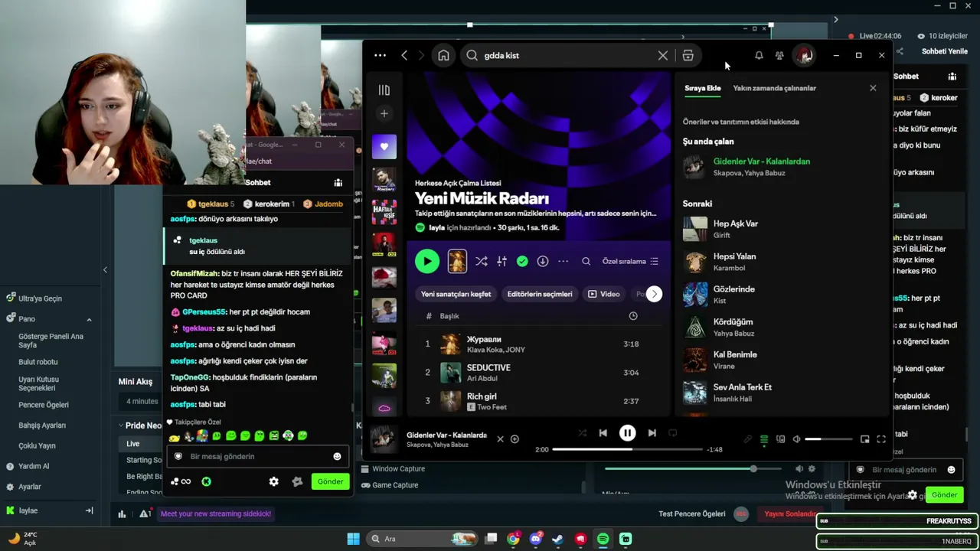This screenshot has height=551, width=980.
Task: Create new playlist with plus icon
Action: click(384, 113)
